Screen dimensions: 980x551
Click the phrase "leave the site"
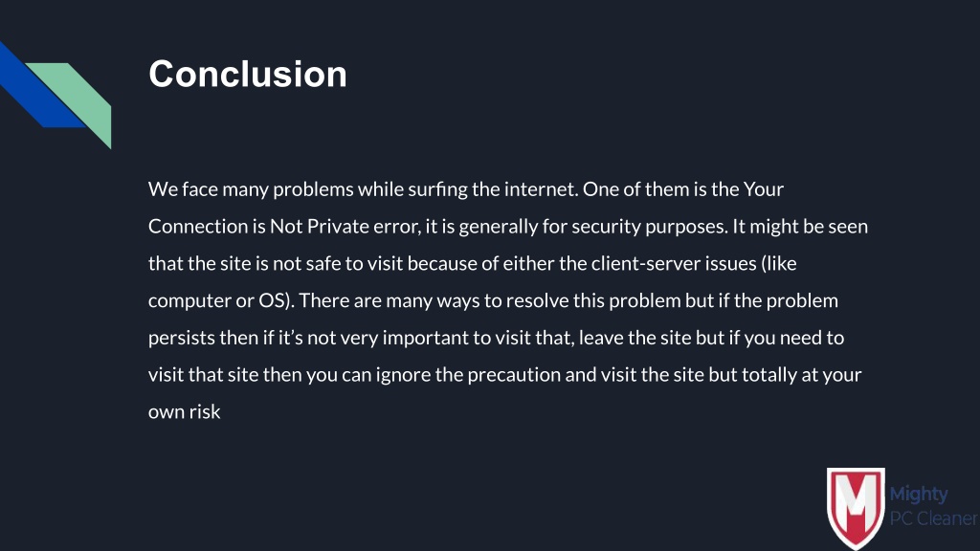coord(635,338)
